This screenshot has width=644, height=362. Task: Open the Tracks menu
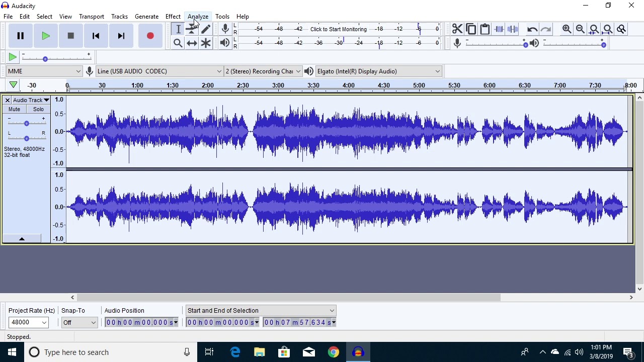(119, 17)
